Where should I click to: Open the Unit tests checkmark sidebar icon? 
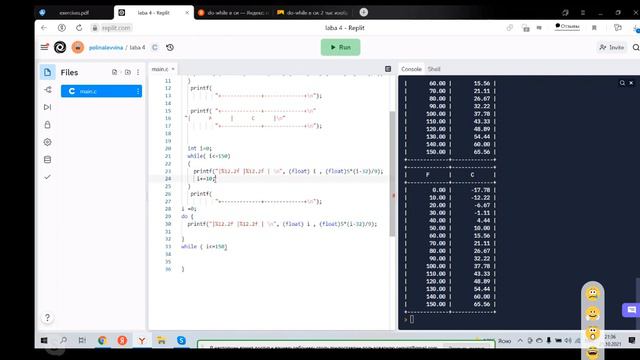[x=47, y=177]
